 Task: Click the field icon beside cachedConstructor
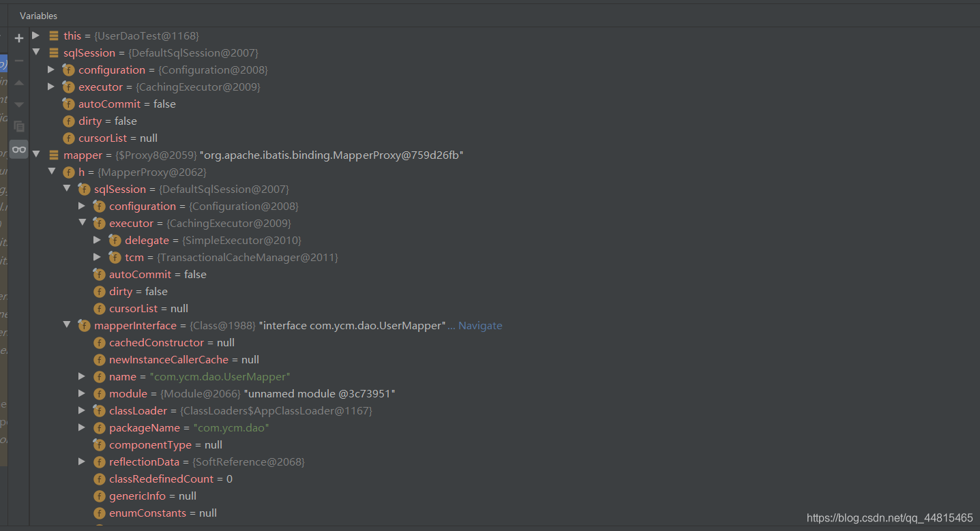pos(100,342)
